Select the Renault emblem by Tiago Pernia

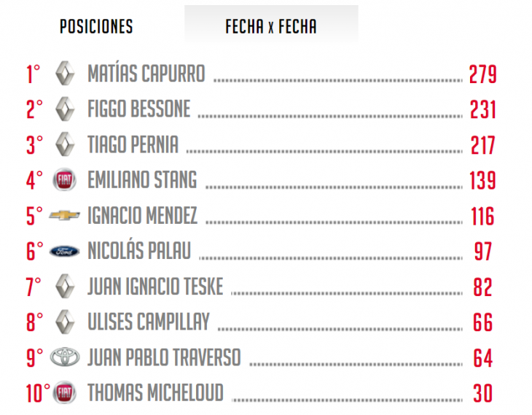click(x=65, y=144)
